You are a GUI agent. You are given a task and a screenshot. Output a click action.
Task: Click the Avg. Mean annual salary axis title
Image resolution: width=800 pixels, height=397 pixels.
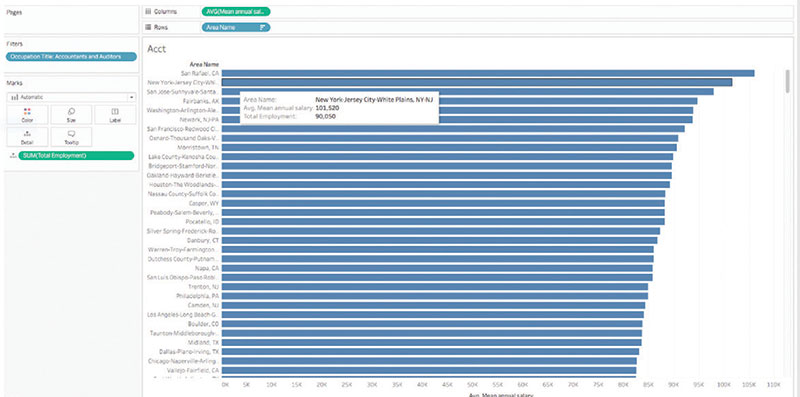pyautogui.click(x=501, y=394)
